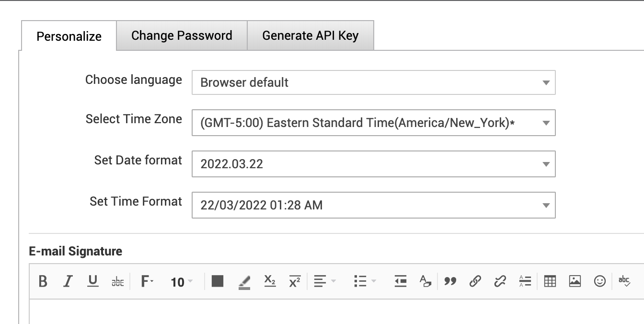Apply italic style to signature text
Image resolution: width=644 pixels, height=324 pixels.
(x=68, y=281)
